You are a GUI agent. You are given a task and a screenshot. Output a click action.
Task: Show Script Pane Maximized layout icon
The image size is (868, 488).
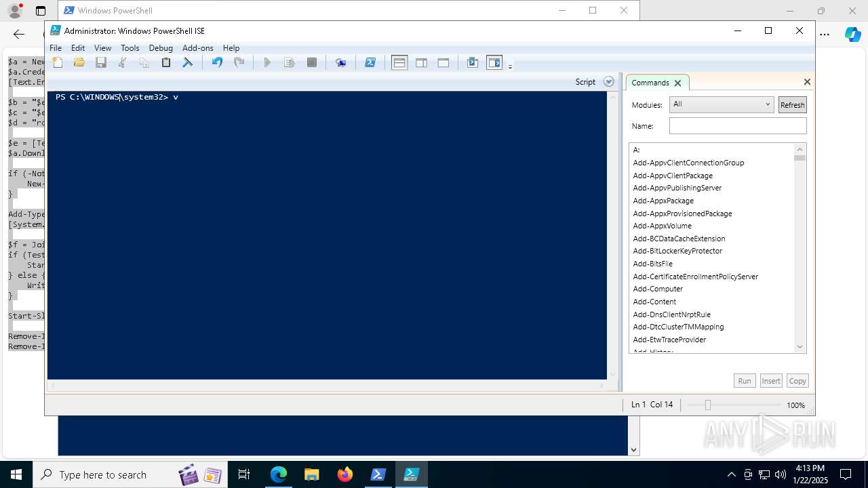coord(443,62)
